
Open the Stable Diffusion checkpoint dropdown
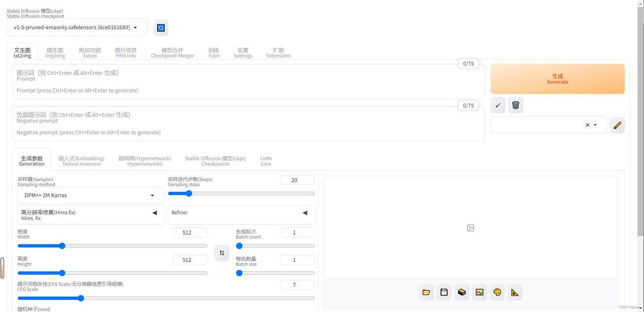point(77,27)
